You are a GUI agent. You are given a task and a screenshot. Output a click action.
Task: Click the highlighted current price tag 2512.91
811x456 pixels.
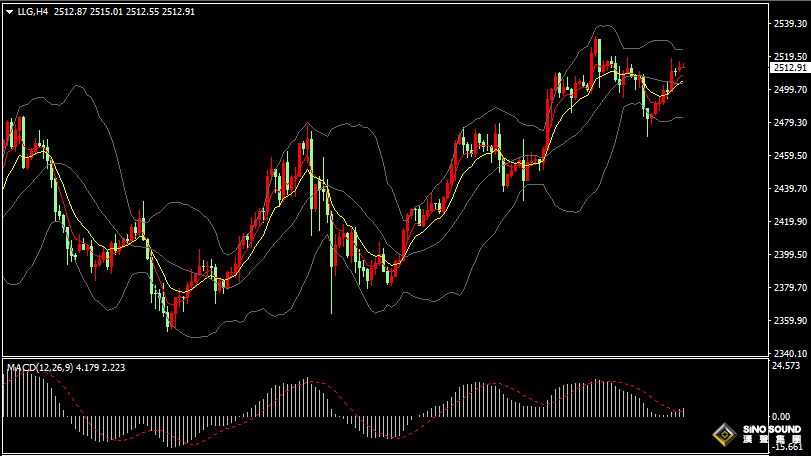[789, 67]
